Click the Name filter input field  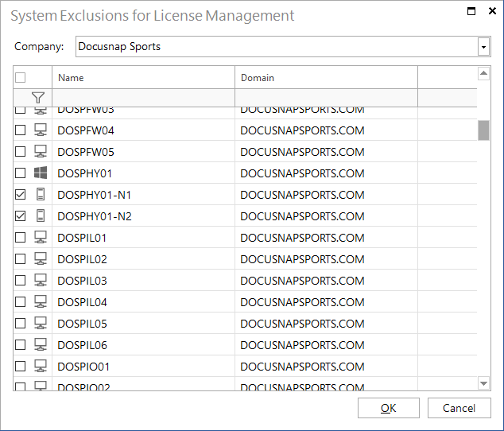[143, 98]
